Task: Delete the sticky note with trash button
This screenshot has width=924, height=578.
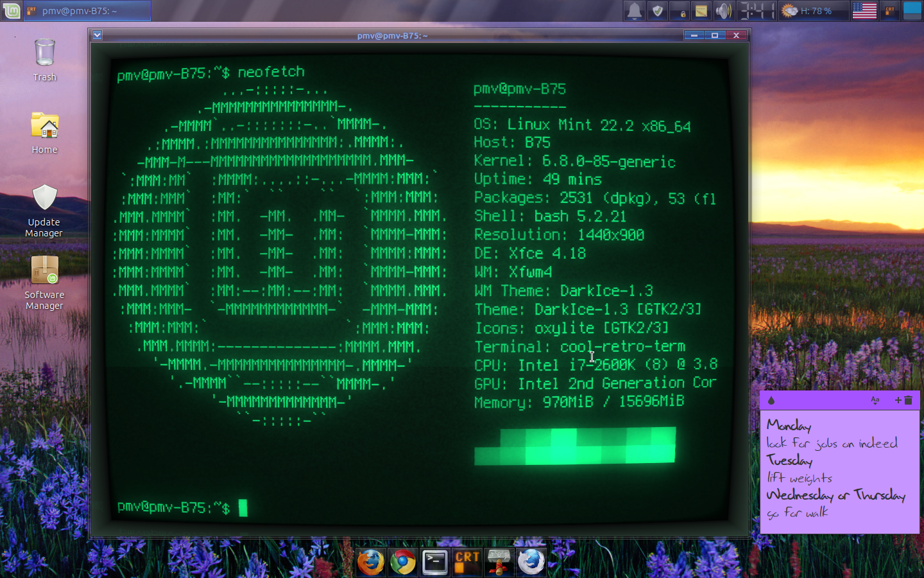Action: (x=908, y=400)
